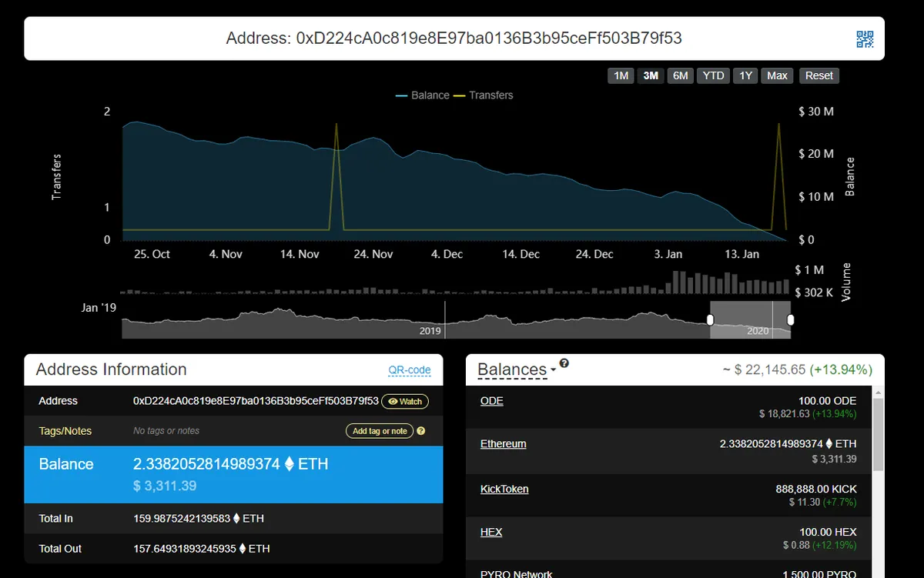
Task: Click the $ 3,311.39 value in blue Balance row
Action: coord(165,486)
